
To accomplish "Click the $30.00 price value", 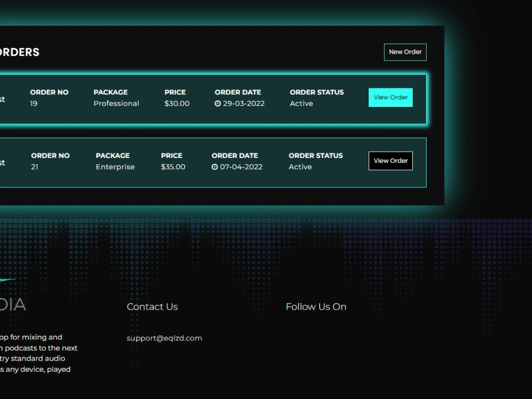I will 177,104.
